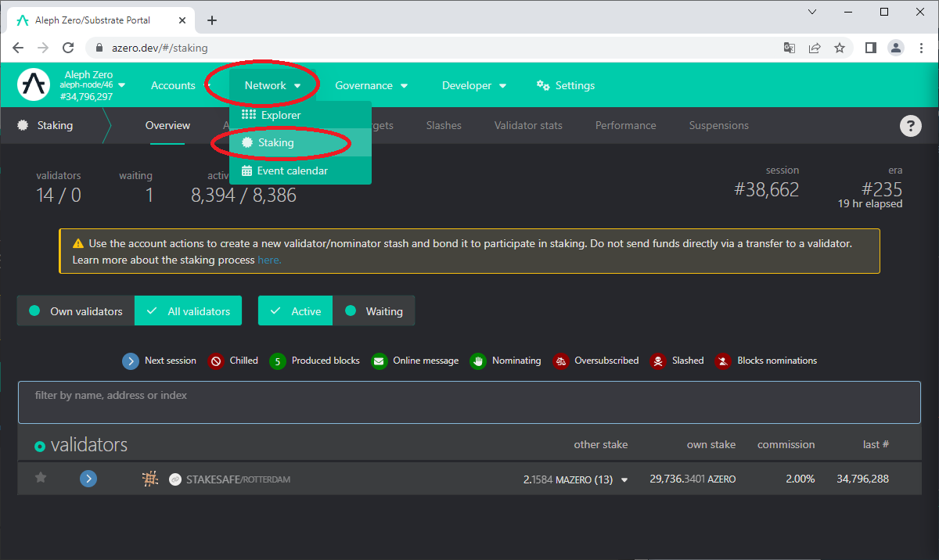Toggle Own validators filter
The width and height of the screenshot is (939, 560).
click(76, 311)
